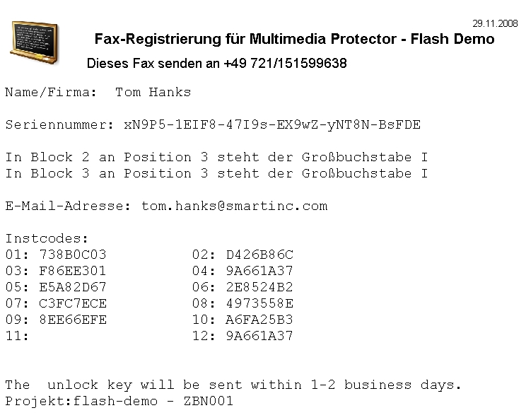Click the serial number after Seriennummer
The height and width of the screenshot is (420, 526).
click(271, 125)
